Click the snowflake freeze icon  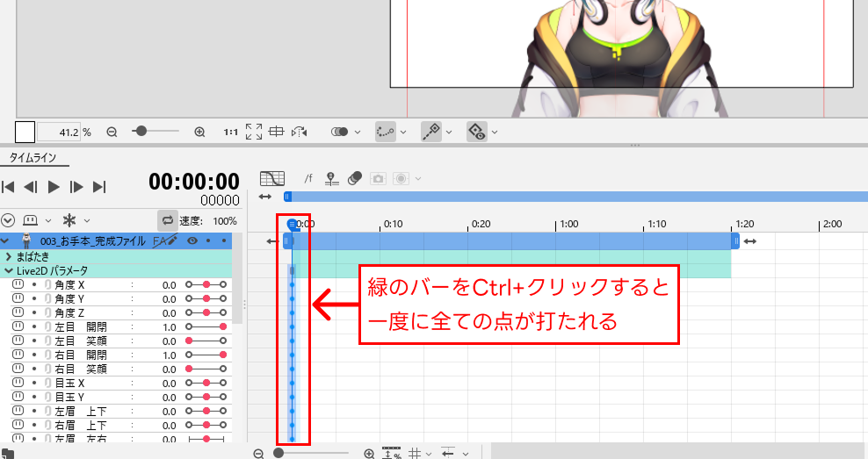point(69,220)
